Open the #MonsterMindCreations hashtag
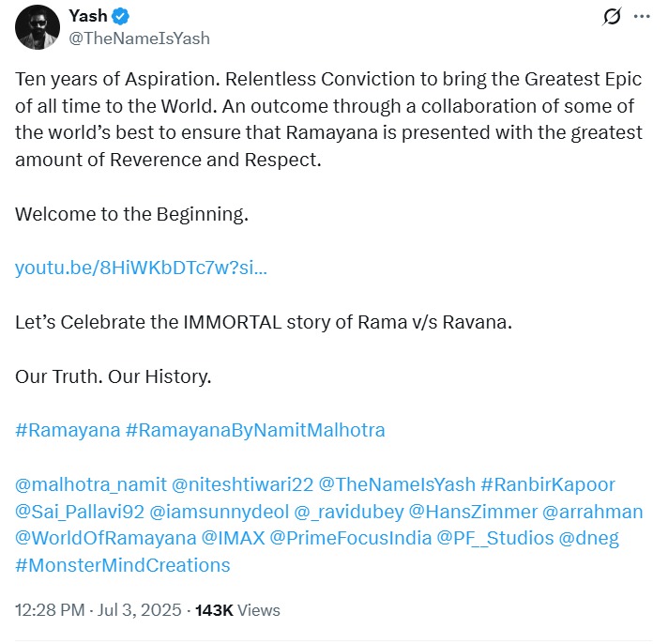 123,565
